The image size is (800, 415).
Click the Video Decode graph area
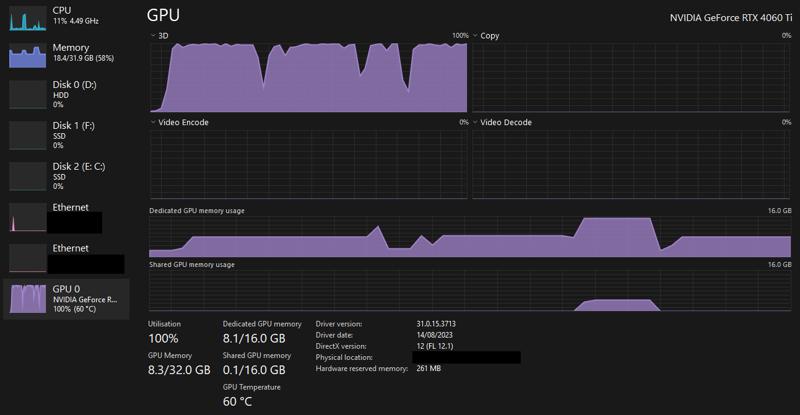(x=632, y=164)
